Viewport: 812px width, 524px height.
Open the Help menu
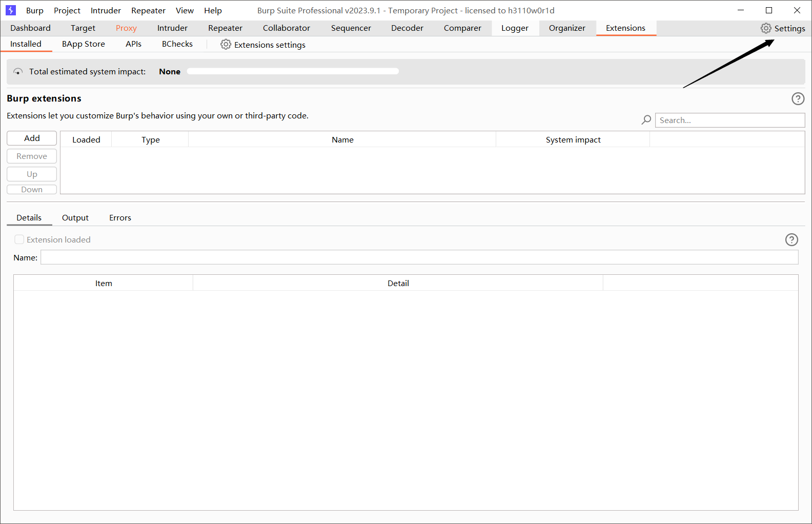pyautogui.click(x=213, y=10)
